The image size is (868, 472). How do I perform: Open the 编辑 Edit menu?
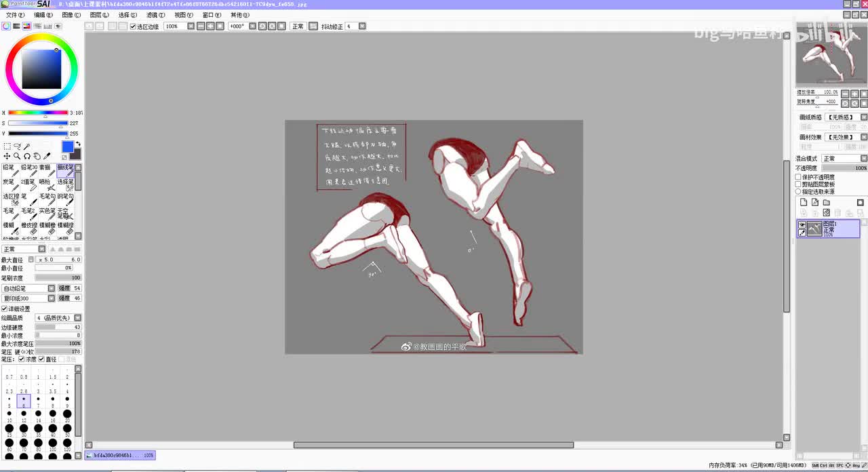point(43,15)
